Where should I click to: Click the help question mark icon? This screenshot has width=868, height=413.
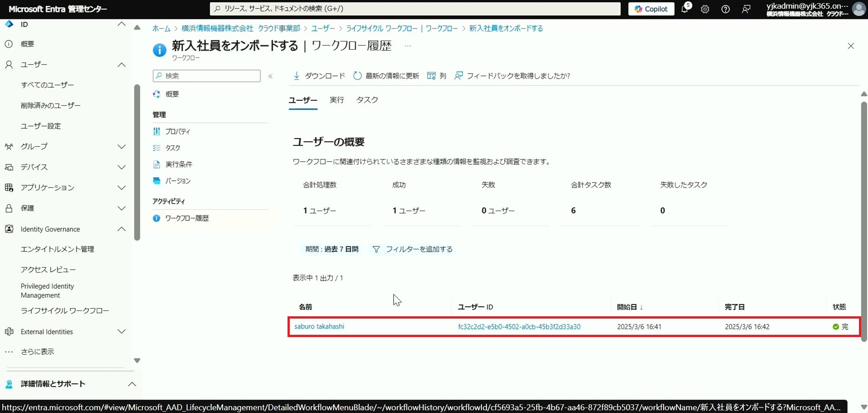tap(725, 9)
